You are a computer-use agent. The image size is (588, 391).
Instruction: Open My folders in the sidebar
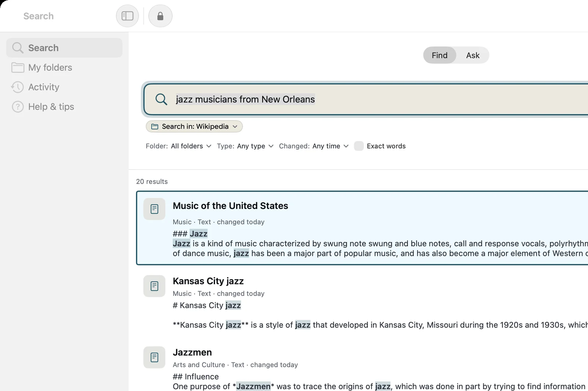point(50,68)
